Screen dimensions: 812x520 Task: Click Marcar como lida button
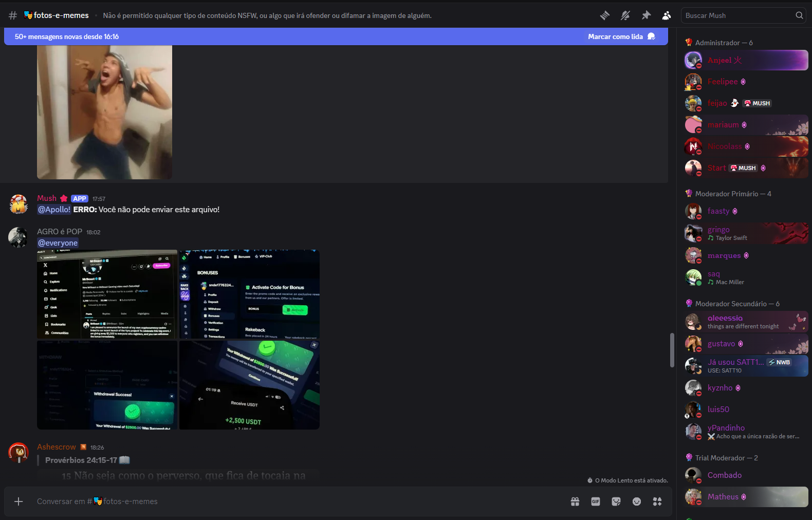pyautogui.click(x=621, y=36)
